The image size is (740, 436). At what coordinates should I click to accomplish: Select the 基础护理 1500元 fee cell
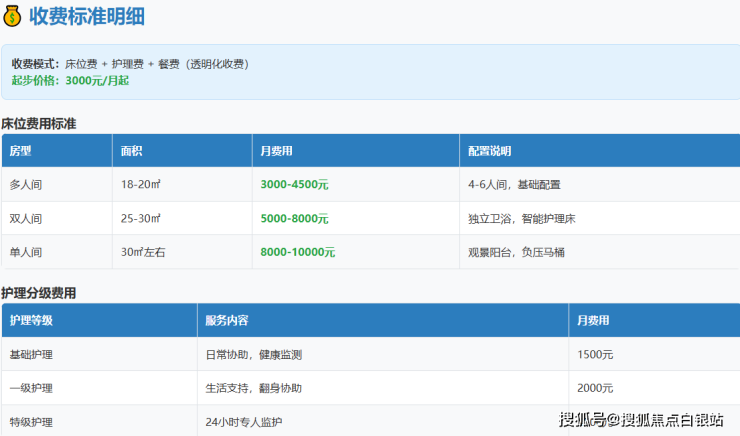[598, 355]
